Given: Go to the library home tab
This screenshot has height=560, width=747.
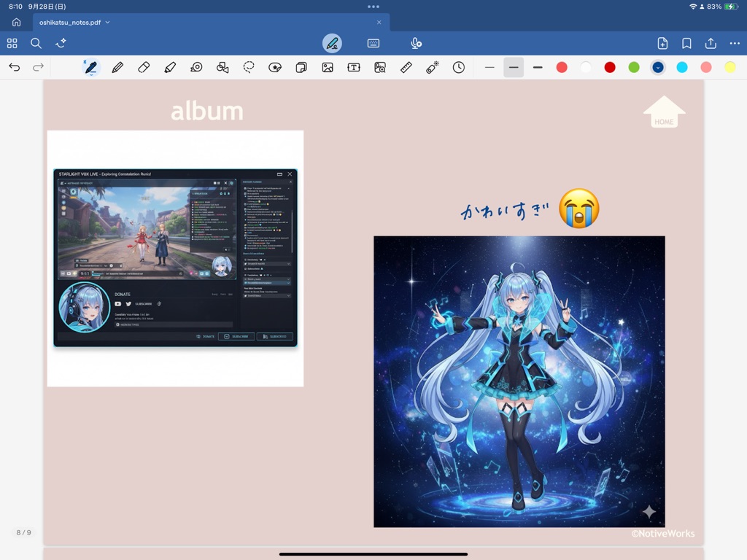Looking at the screenshot, I should point(16,23).
